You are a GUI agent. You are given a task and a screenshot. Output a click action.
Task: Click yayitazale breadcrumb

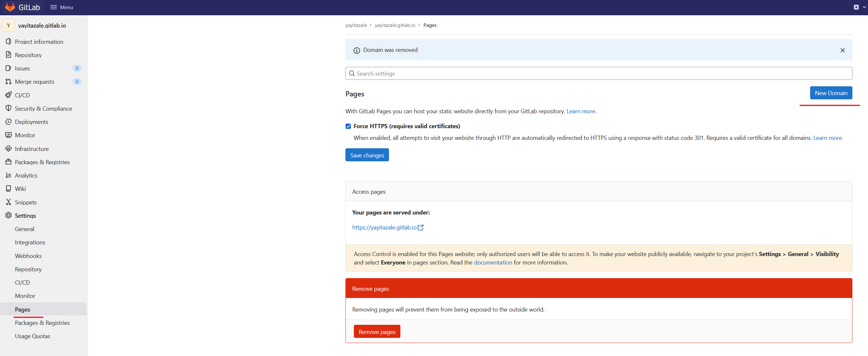[x=356, y=25]
